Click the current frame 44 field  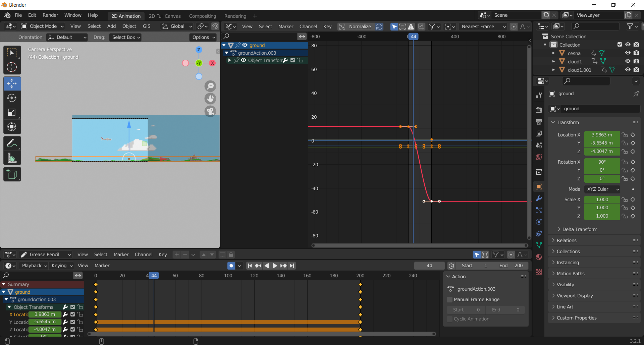[x=429, y=266]
